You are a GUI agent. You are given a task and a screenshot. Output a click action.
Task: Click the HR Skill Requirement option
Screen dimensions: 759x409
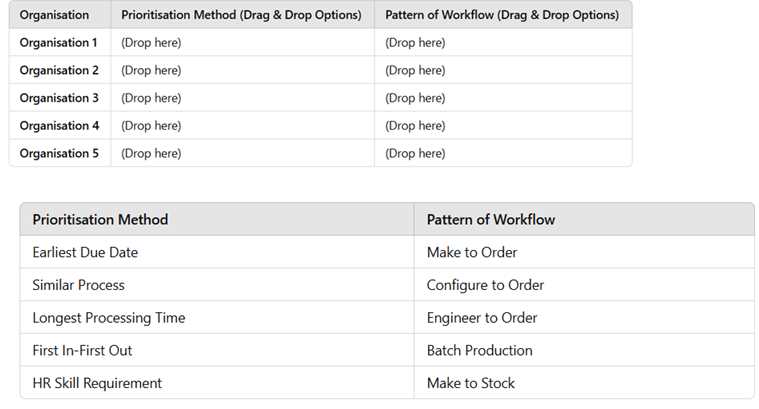tap(97, 383)
